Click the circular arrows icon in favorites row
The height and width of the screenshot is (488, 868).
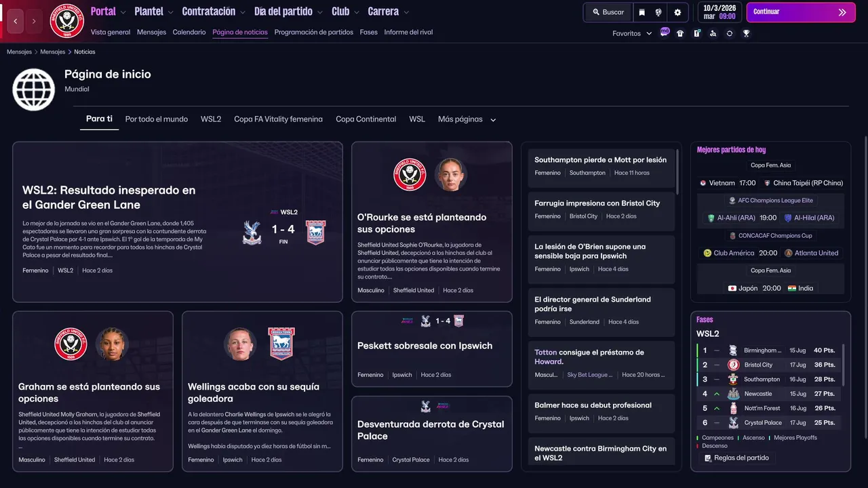[x=730, y=33]
